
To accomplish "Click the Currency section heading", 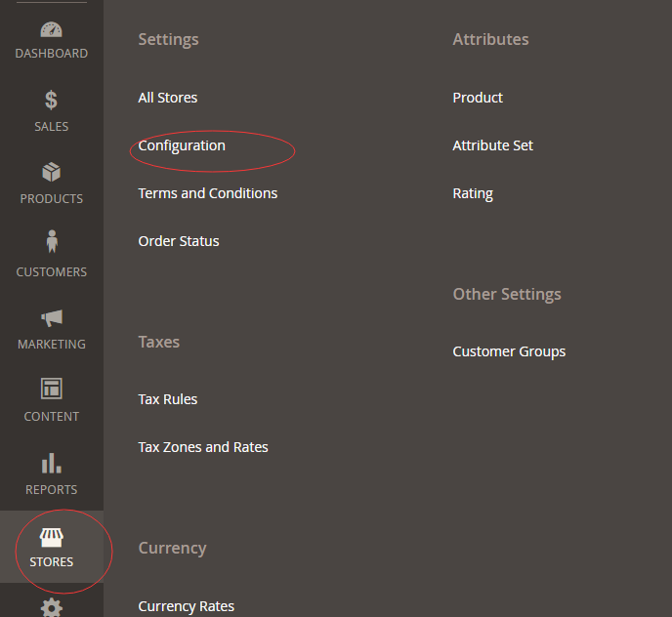I will point(172,549).
